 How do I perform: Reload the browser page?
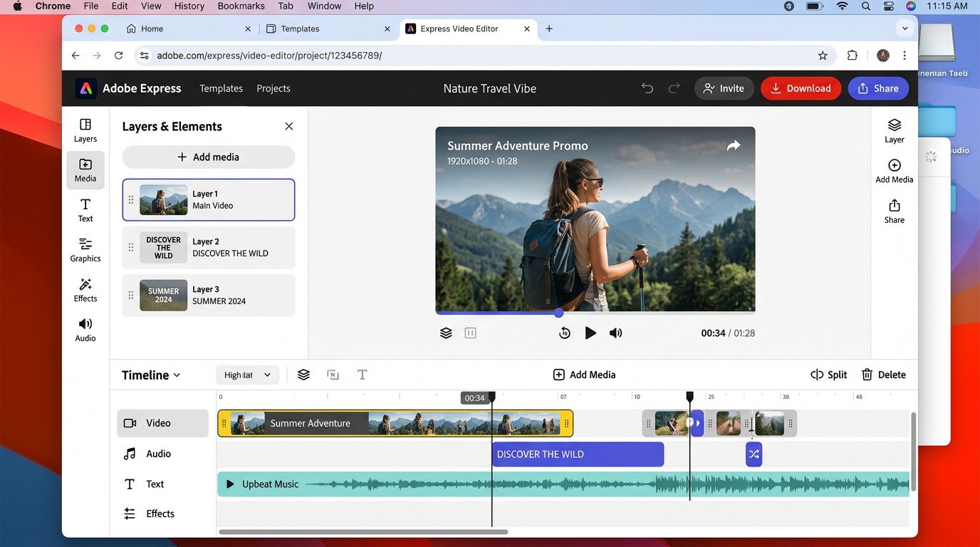tap(119, 56)
